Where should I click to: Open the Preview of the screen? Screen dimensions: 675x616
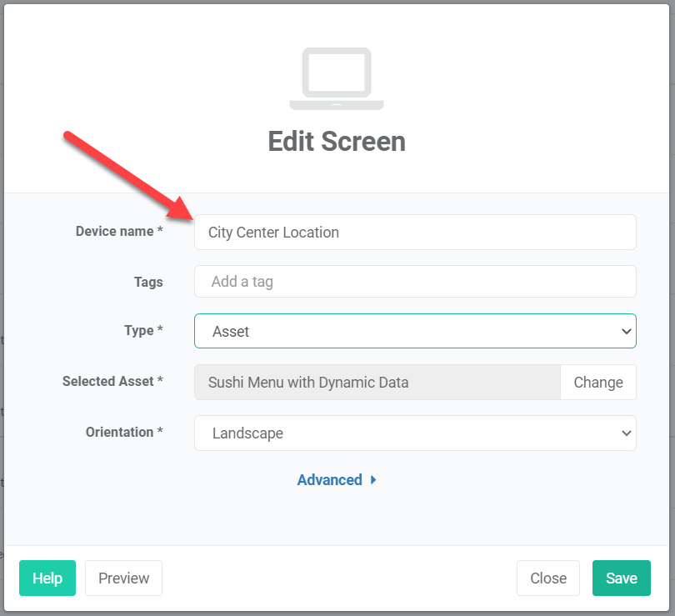tap(123, 578)
